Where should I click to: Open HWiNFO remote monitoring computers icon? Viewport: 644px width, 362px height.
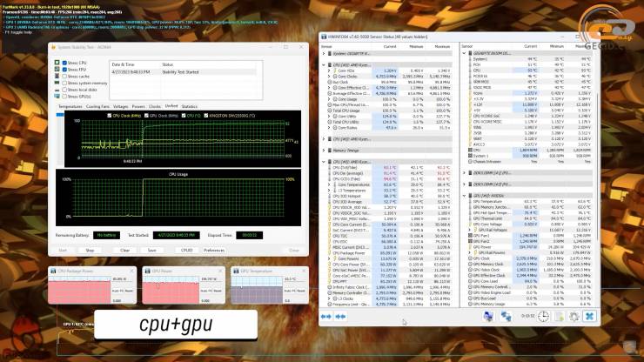pos(488,317)
